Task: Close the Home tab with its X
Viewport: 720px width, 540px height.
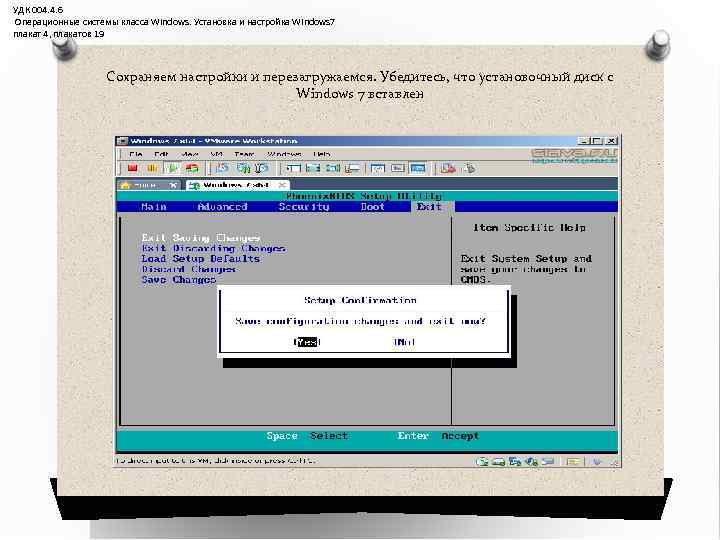Action: pyautogui.click(x=173, y=185)
